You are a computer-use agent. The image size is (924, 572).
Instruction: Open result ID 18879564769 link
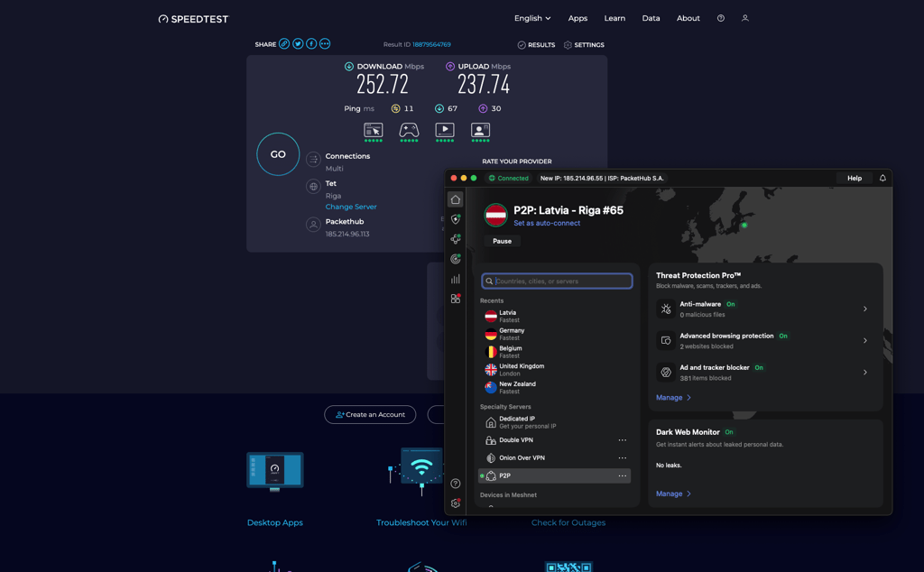tap(431, 45)
